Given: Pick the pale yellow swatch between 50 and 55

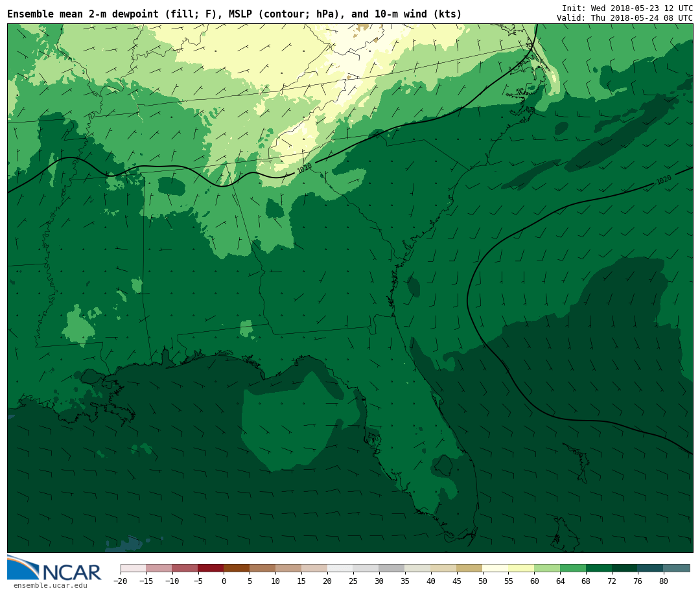Looking at the screenshot, I should click(495, 568).
